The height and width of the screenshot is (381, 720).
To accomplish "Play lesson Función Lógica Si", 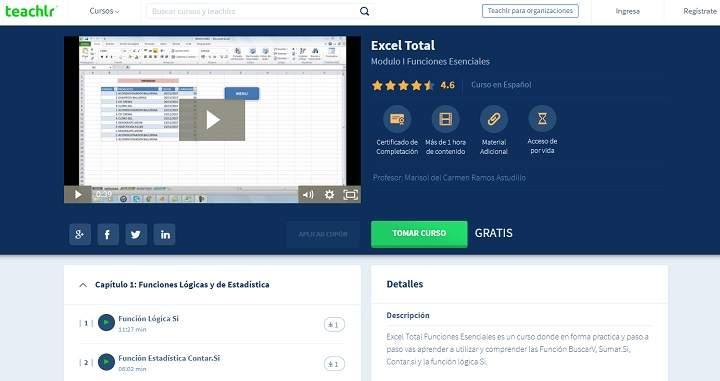I will click(x=107, y=323).
